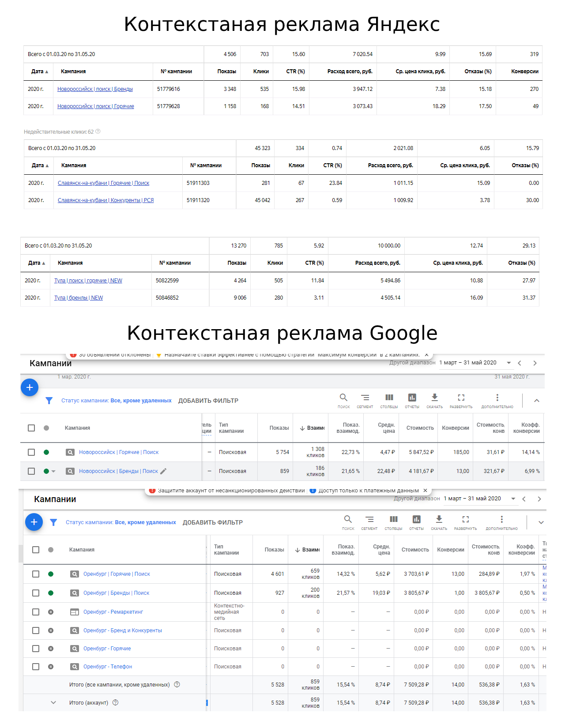Click Скачать in the Оренбург campaigns toolbar
The image size is (565, 728).
439,522
